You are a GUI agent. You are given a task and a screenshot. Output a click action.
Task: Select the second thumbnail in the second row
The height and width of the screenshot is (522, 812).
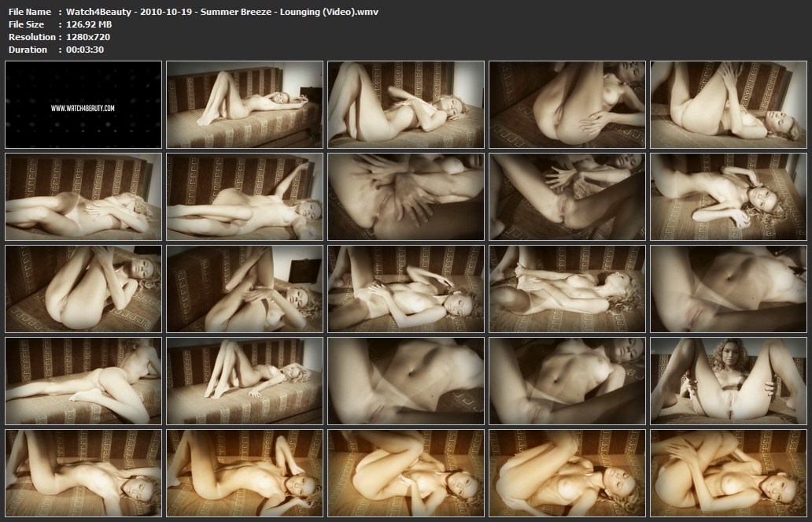(245, 196)
